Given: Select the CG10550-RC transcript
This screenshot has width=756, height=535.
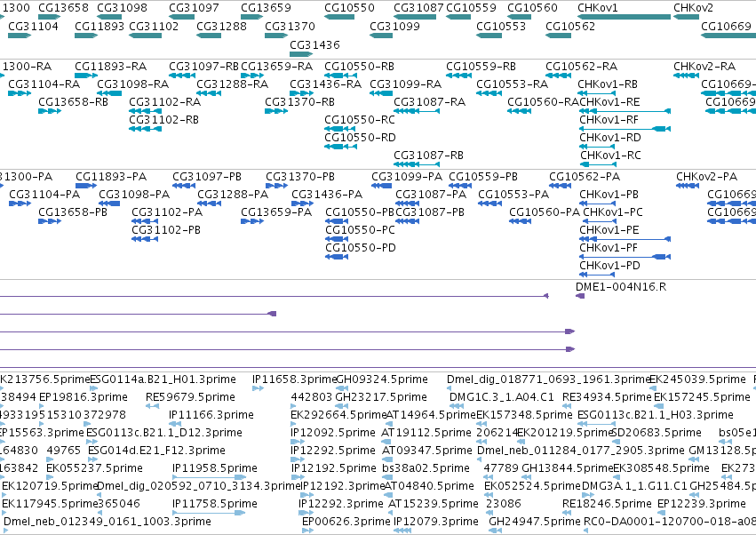Looking at the screenshot, I should (341, 129).
